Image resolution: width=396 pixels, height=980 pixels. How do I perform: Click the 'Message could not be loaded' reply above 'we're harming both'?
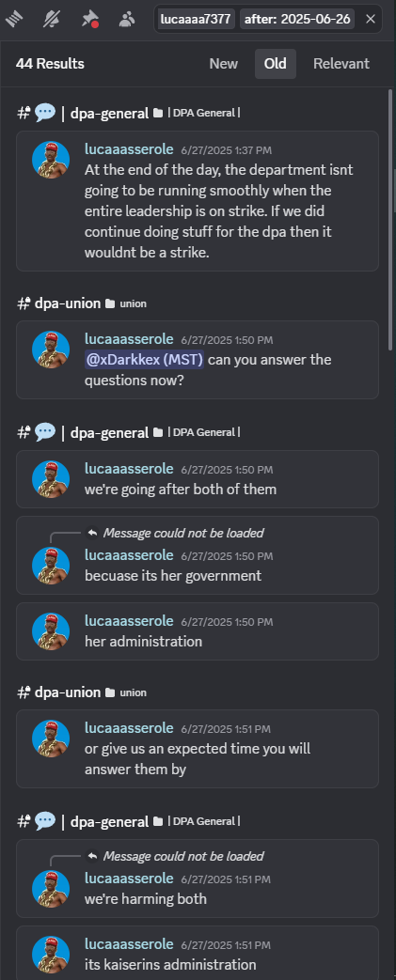pyautogui.click(x=182, y=856)
